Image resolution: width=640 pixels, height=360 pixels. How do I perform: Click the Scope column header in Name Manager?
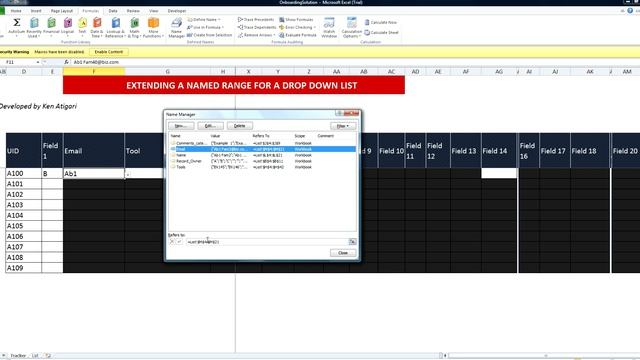(x=300, y=136)
